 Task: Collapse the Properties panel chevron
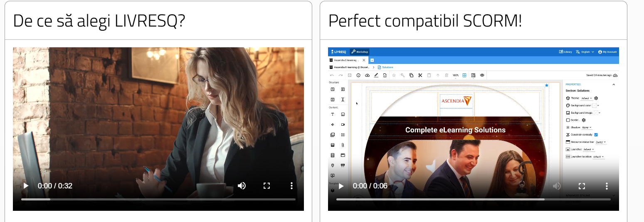614,84
